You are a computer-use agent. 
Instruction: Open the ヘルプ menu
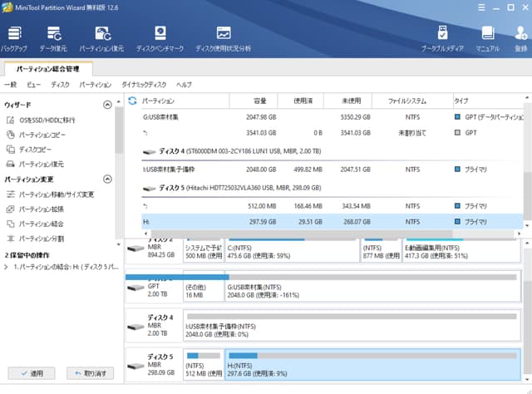[x=184, y=85]
